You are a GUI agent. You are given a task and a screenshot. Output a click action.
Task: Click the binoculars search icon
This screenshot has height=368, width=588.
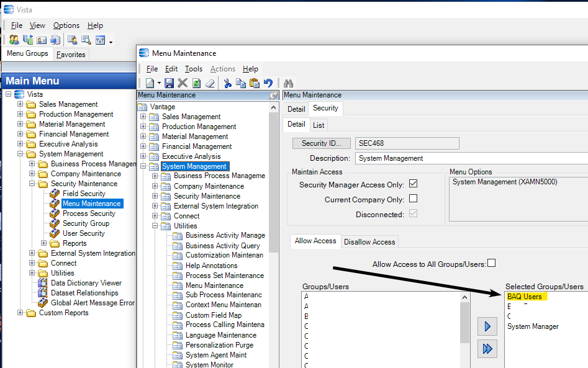pos(288,83)
